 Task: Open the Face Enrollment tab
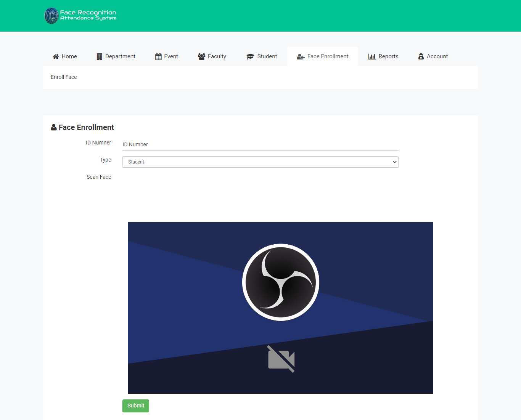pos(323,56)
